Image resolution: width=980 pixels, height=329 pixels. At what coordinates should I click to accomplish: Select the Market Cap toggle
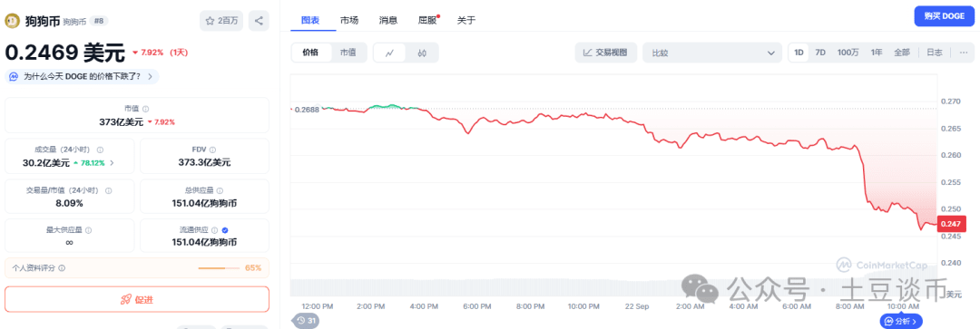coord(348,53)
